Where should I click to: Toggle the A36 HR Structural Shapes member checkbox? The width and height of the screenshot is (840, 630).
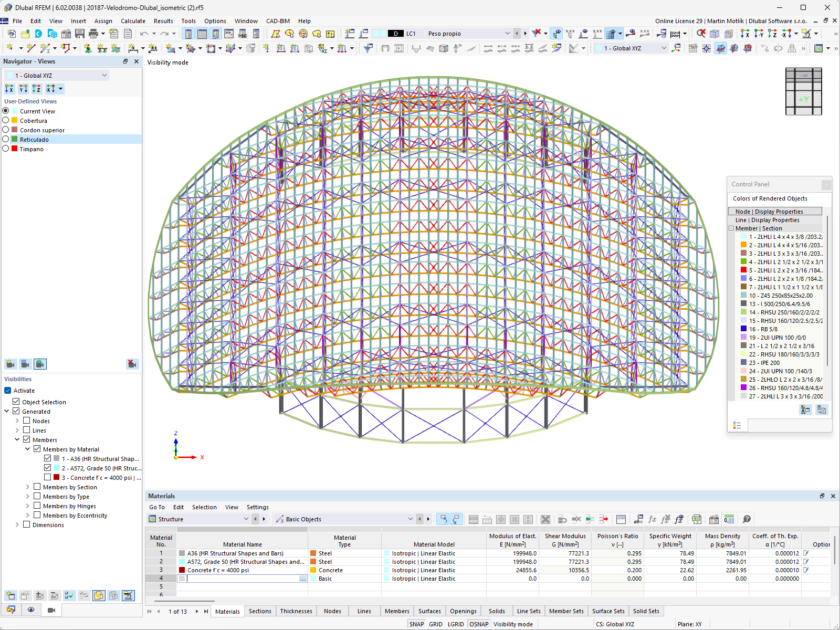click(47, 458)
